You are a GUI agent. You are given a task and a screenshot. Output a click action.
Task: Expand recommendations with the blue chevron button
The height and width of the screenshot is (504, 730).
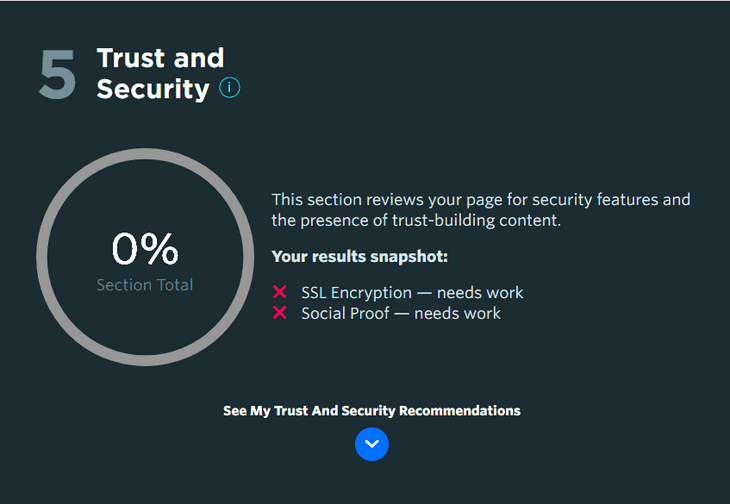[372, 444]
